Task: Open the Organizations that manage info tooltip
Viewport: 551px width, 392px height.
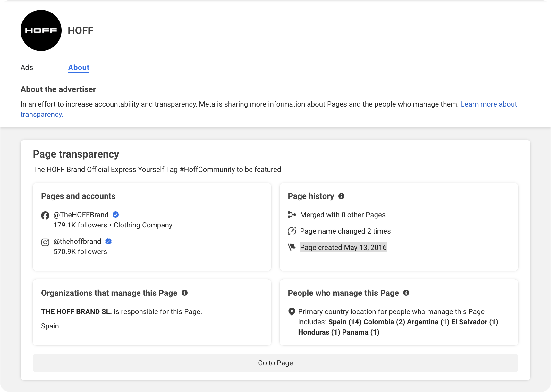Action: 184,293
